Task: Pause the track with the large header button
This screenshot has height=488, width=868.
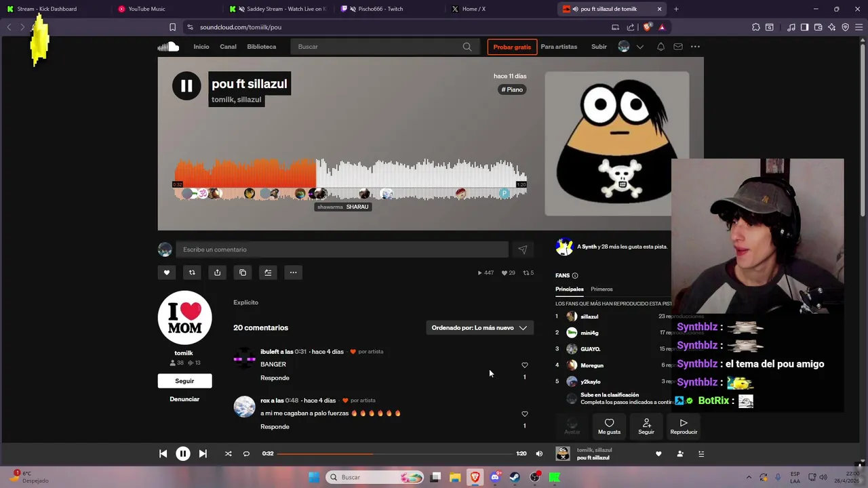Action: (x=186, y=86)
